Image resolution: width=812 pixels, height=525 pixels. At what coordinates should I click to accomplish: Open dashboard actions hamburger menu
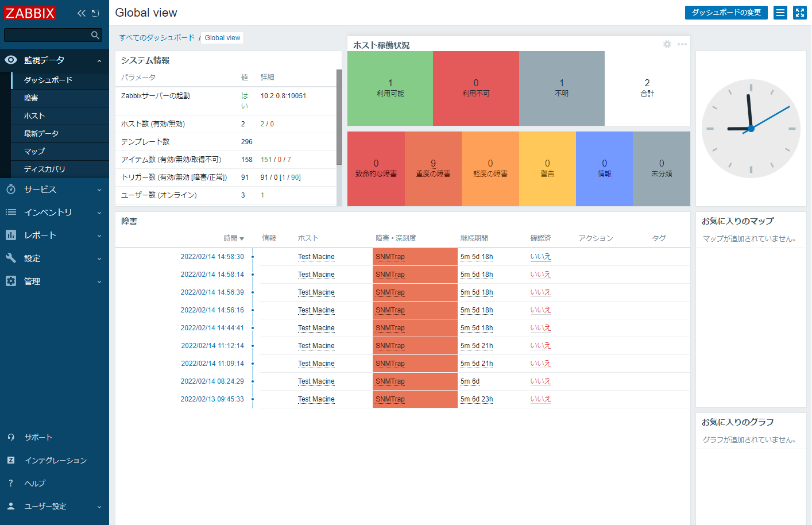(x=780, y=13)
